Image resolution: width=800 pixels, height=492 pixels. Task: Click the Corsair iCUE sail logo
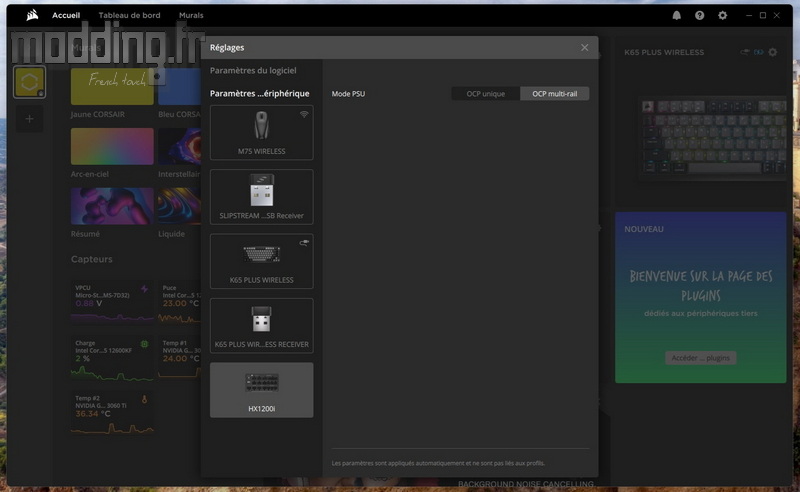tap(32, 15)
